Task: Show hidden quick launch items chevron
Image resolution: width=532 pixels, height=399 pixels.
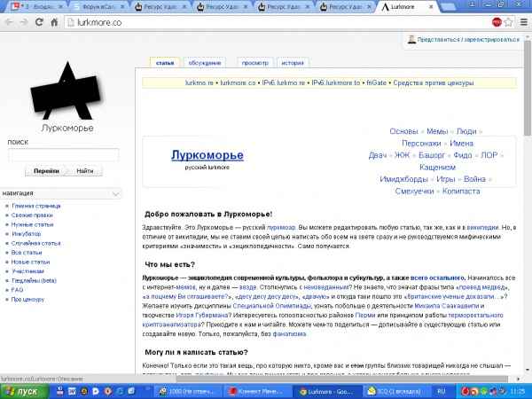Action: coord(148,389)
